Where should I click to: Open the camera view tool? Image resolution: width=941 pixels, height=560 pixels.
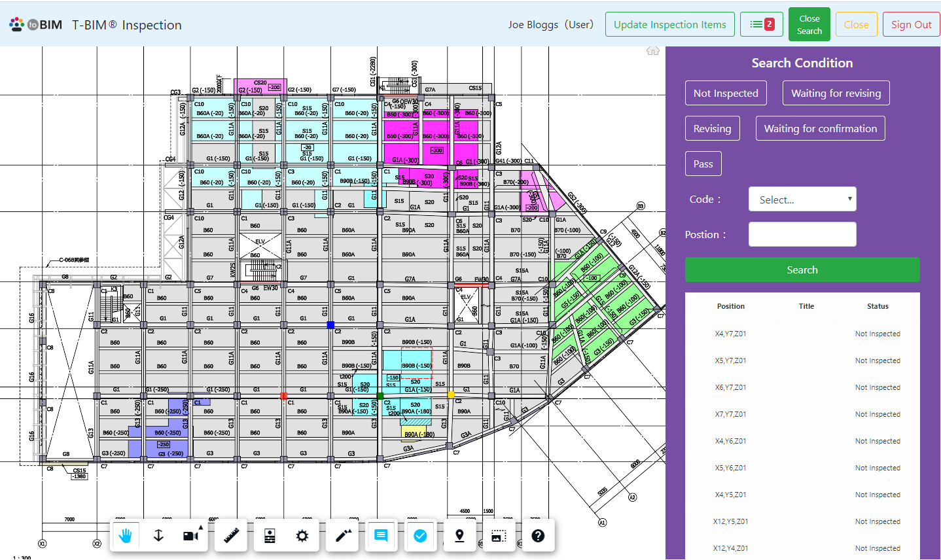(x=190, y=536)
